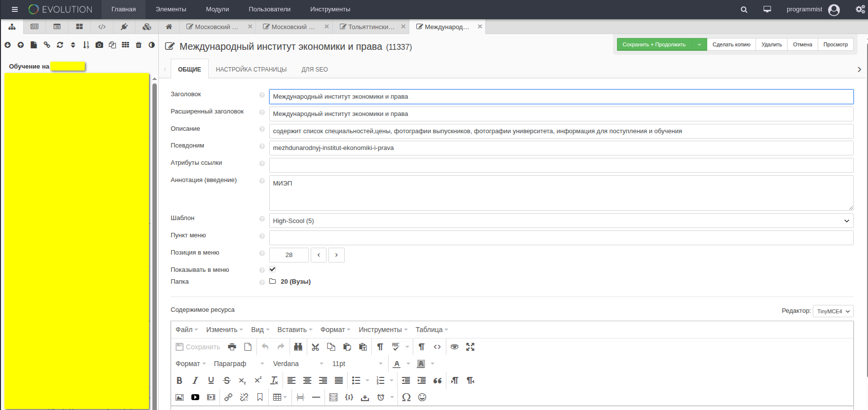This screenshot has width=868, height=410.
Task: Open source code view in editor toolbar
Action: click(x=437, y=347)
